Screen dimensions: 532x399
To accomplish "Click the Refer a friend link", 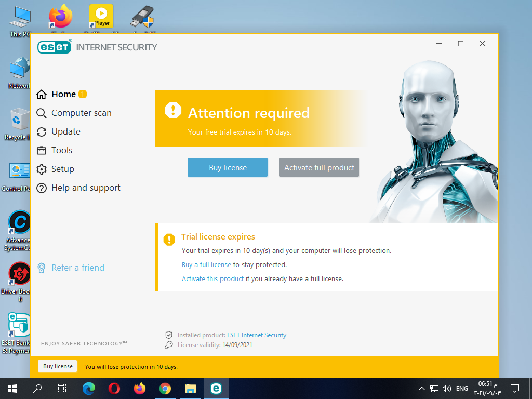I will [x=71, y=268].
